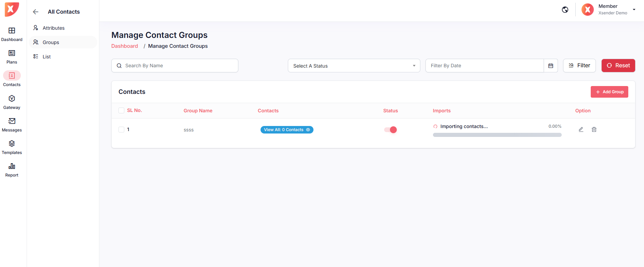Click the edit pencil icon for group ssss

pyautogui.click(x=581, y=129)
